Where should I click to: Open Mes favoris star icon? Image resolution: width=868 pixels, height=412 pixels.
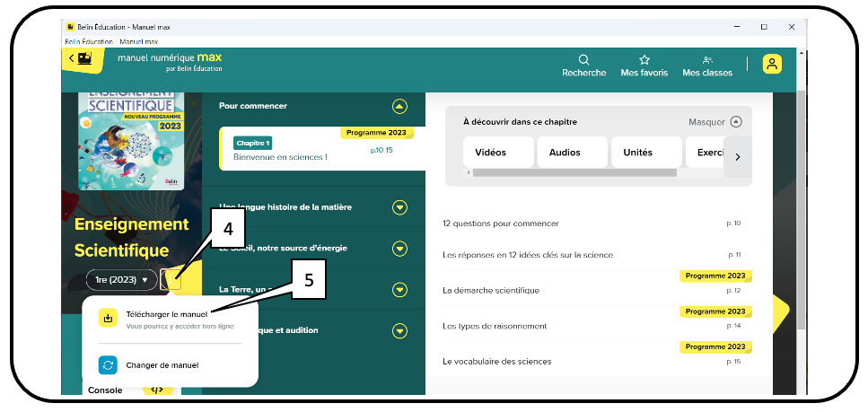pyautogui.click(x=644, y=60)
